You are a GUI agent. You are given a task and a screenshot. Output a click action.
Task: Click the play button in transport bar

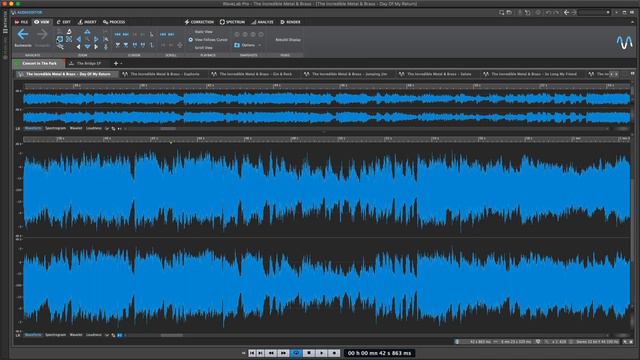322,353
